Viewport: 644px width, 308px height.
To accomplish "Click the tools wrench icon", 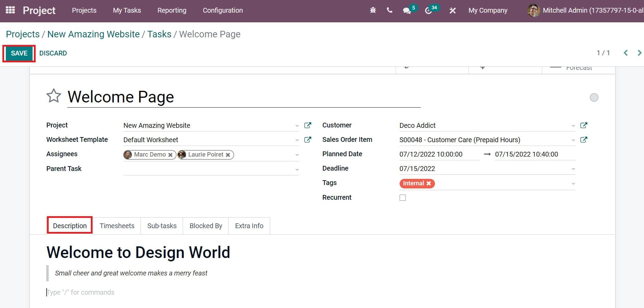I will (452, 11).
